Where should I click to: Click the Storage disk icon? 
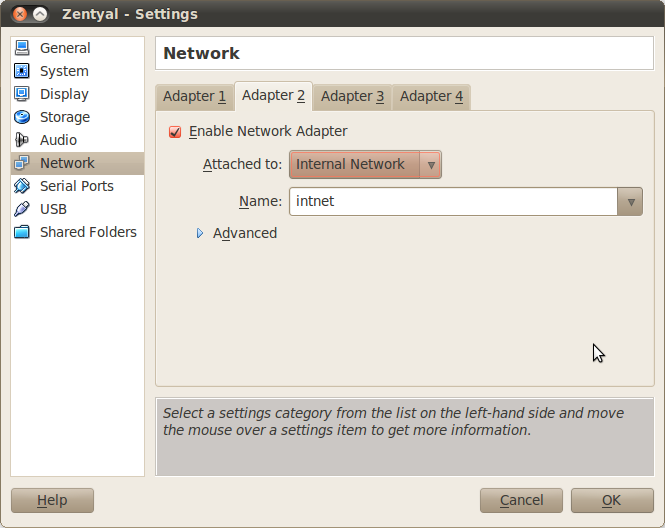coord(21,117)
